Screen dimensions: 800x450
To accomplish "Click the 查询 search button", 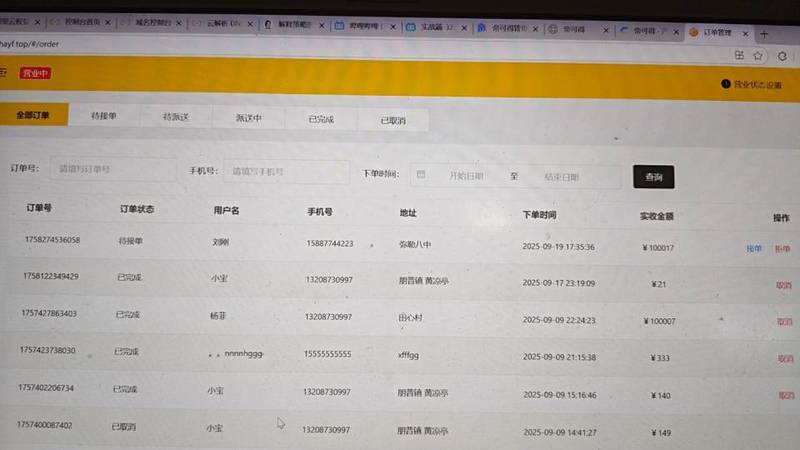I will [x=654, y=177].
